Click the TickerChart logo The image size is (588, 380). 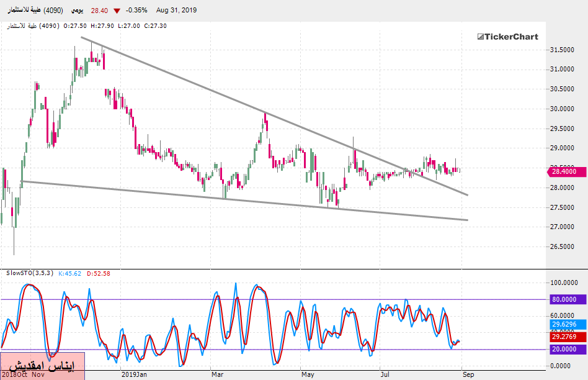tap(507, 37)
